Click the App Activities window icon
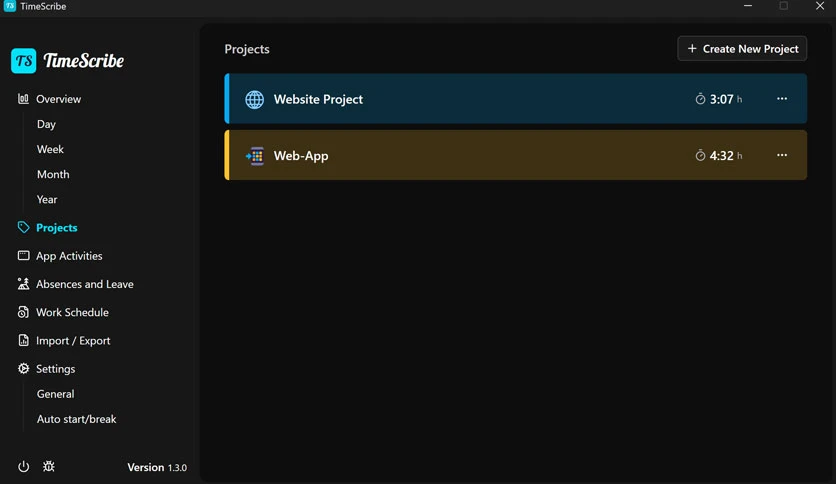Screen dimensions: 836x484 tap(23, 255)
